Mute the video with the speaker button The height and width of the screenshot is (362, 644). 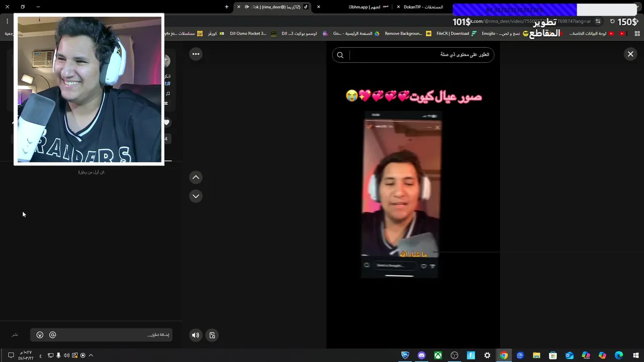click(196, 335)
